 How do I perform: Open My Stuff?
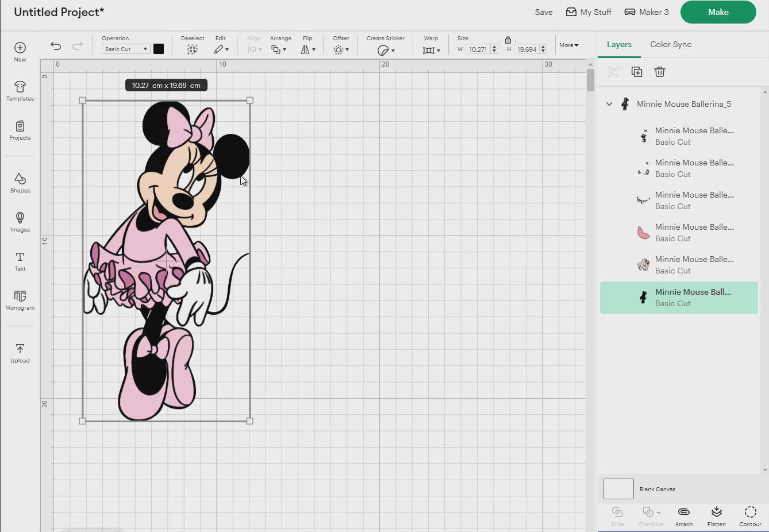point(589,12)
